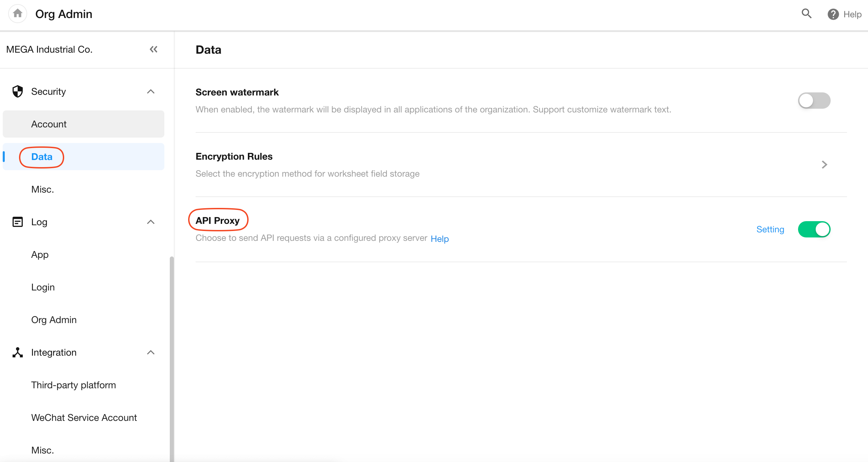Click the Help question mark icon

click(833, 14)
